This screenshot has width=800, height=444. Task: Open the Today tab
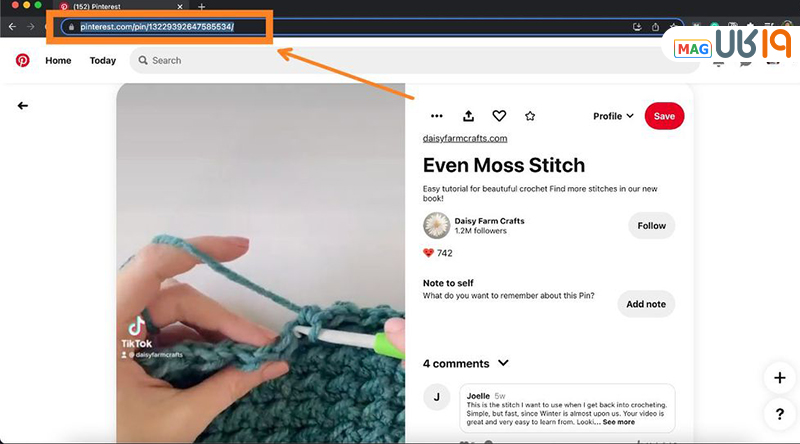[102, 60]
